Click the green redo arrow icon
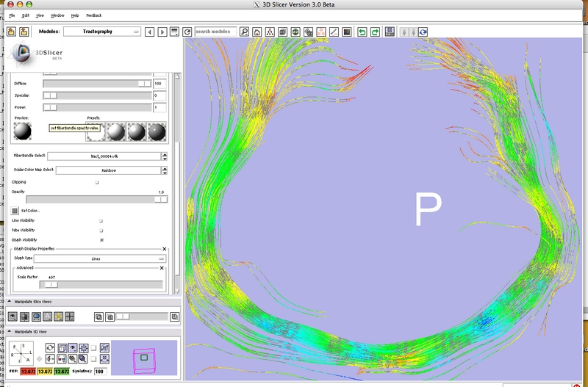 [x=374, y=32]
